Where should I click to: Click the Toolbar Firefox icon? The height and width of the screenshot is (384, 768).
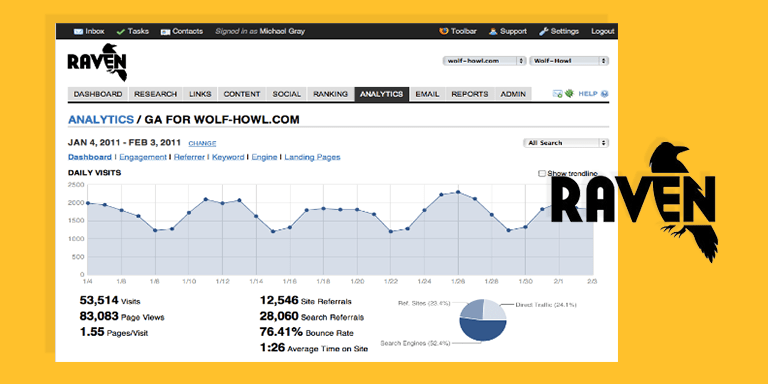click(x=444, y=31)
